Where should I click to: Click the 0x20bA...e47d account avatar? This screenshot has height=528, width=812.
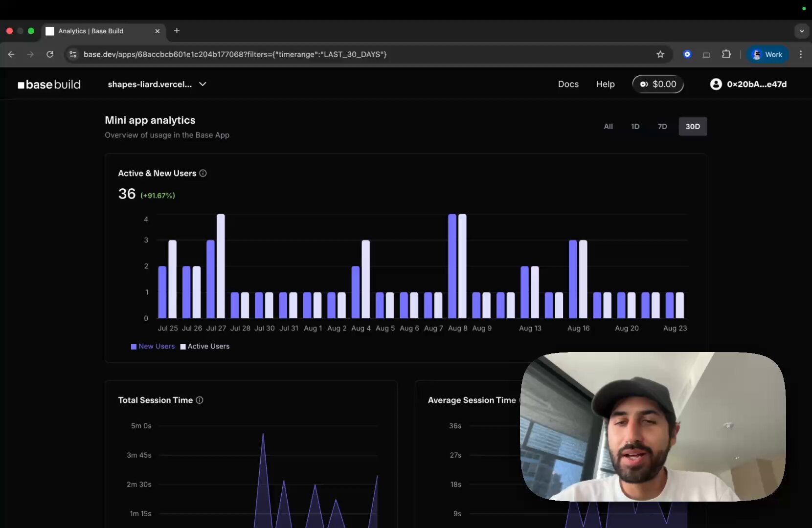pyautogui.click(x=716, y=84)
